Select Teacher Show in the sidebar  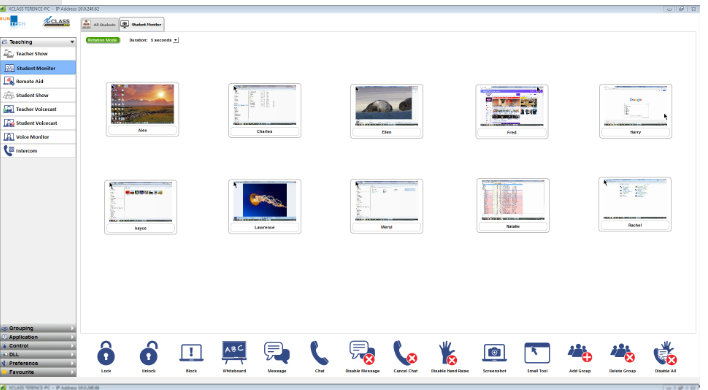(38, 54)
